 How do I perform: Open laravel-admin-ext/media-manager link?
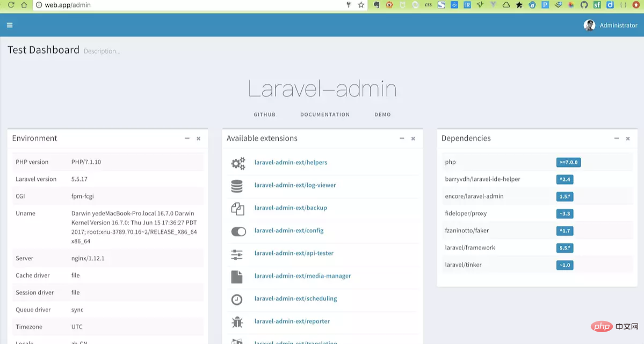click(303, 276)
